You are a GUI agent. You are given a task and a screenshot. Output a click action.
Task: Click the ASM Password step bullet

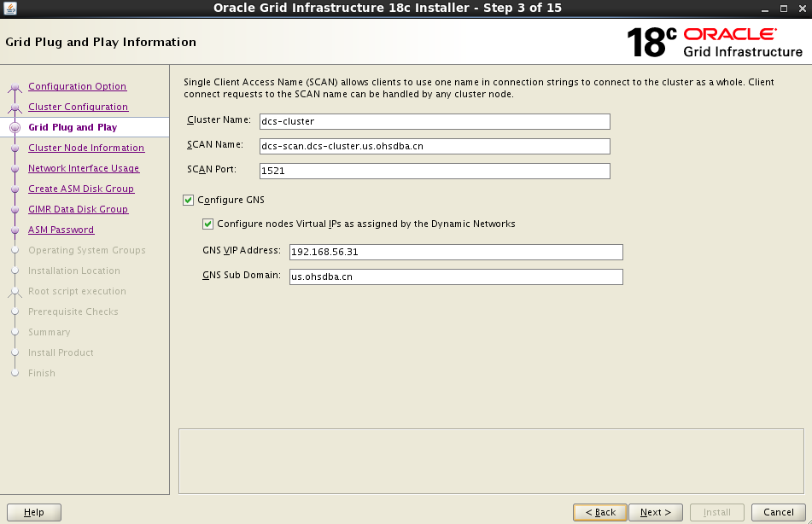15,230
